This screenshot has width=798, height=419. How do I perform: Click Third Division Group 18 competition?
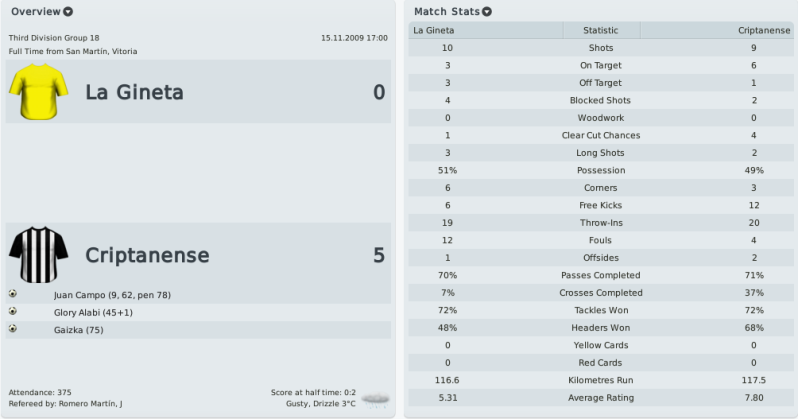coord(54,38)
